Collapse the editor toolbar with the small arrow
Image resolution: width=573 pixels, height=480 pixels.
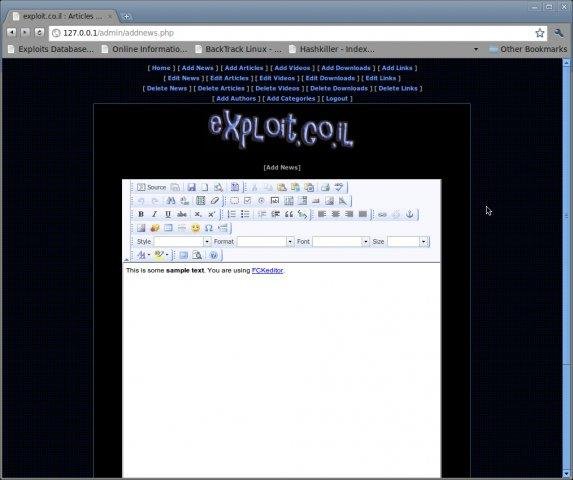point(126,259)
